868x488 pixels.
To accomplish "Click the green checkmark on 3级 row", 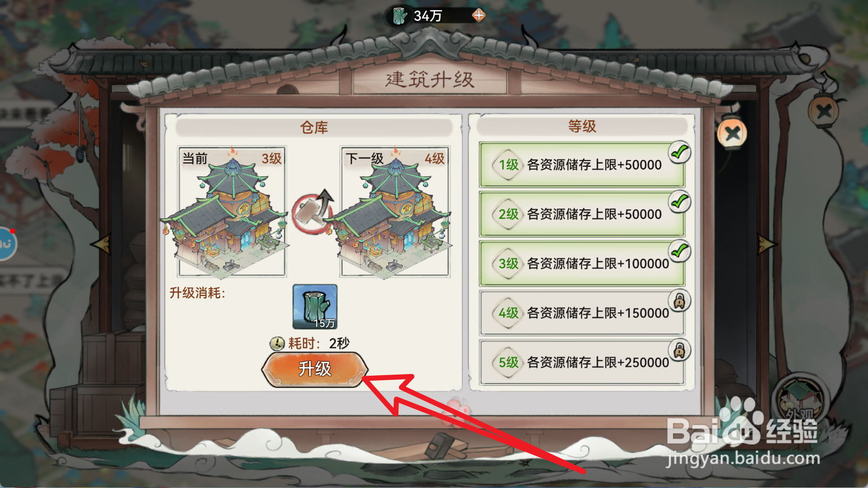I will [x=680, y=251].
